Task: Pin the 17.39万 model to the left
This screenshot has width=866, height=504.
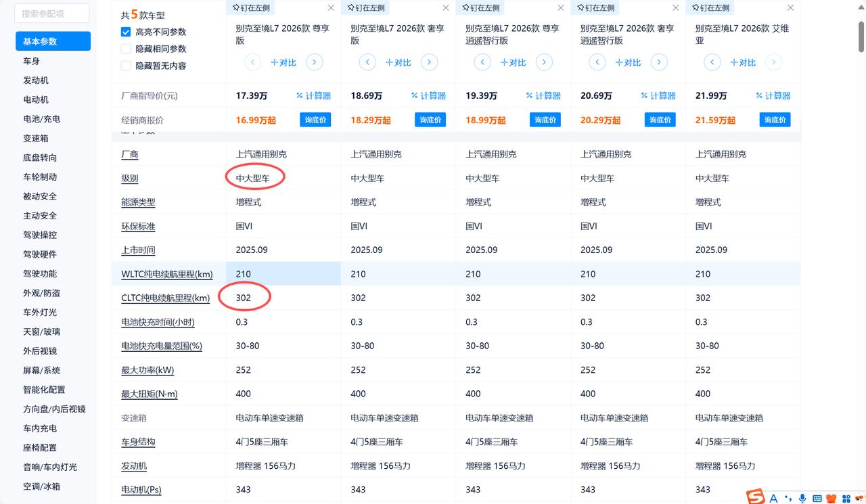Action: click(x=252, y=8)
